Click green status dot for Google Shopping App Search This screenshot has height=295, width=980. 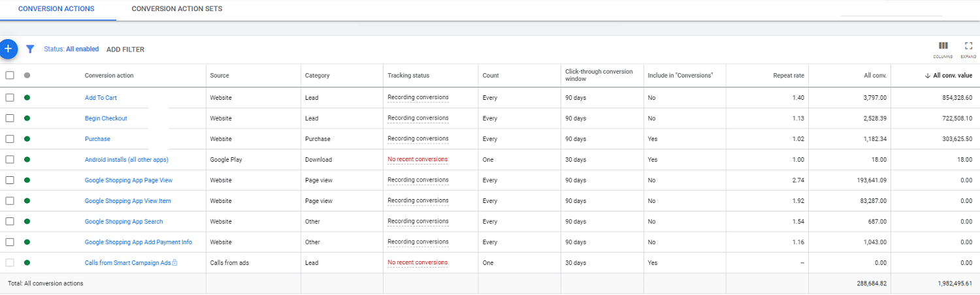pos(27,221)
